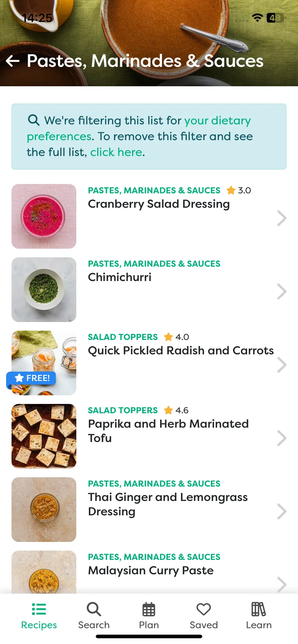This screenshot has height=644, width=298.
Task: Open the Search tab icon
Action: click(94, 609)
